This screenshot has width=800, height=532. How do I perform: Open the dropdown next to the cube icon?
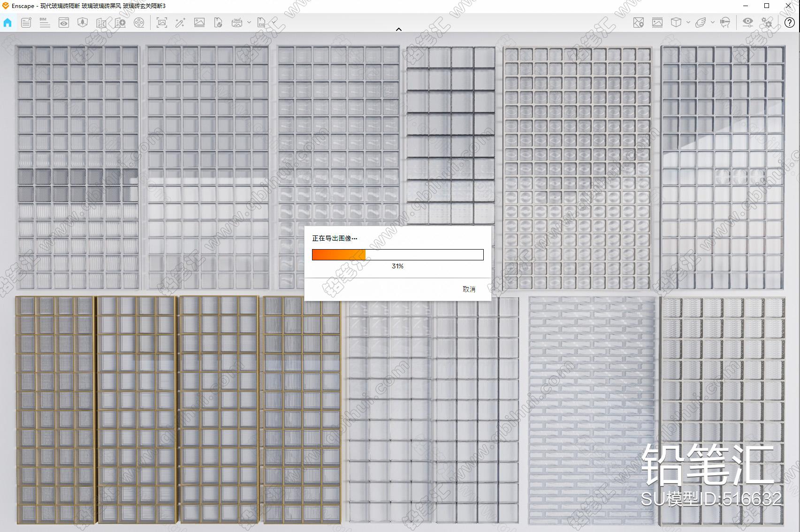688,23
